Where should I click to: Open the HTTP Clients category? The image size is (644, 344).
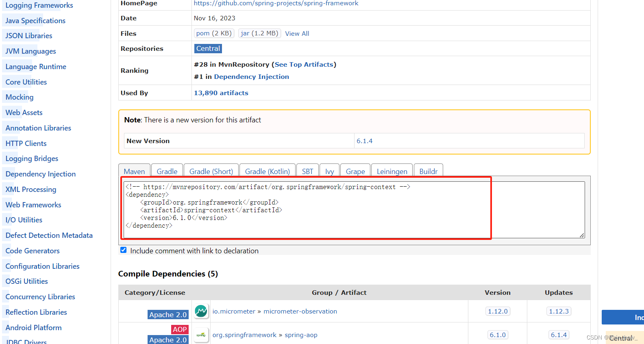coord(26,144)
